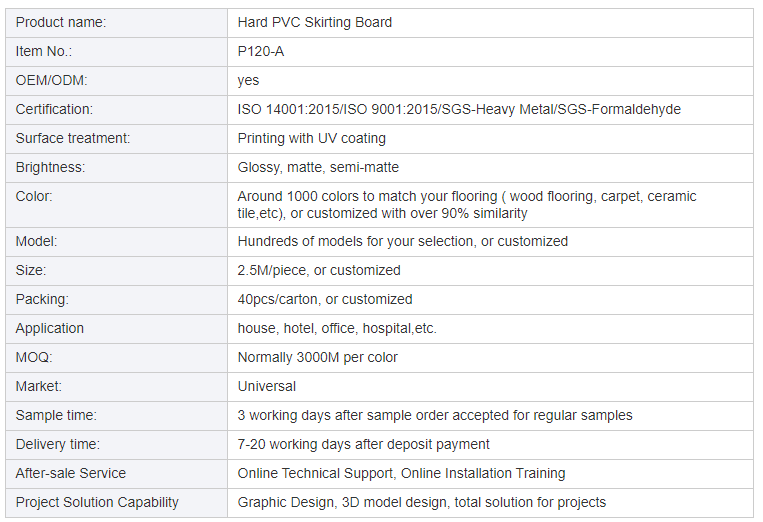Select the "Hard PVC Skirting Board" text
This screenshot has height=522, width=763.
coord(314,22)
